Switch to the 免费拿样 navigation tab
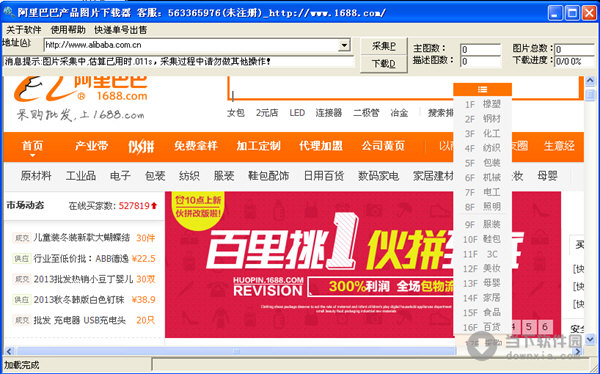This screenshot has width=600, height=374. (x=196, y=146)
